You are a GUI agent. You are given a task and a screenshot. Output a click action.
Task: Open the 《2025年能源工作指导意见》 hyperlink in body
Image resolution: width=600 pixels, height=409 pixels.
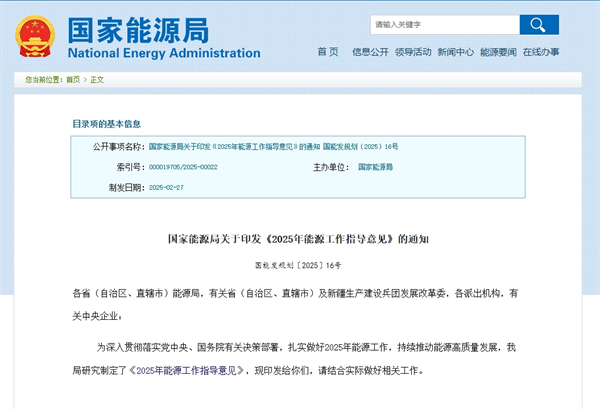click(x=186, y=370)
